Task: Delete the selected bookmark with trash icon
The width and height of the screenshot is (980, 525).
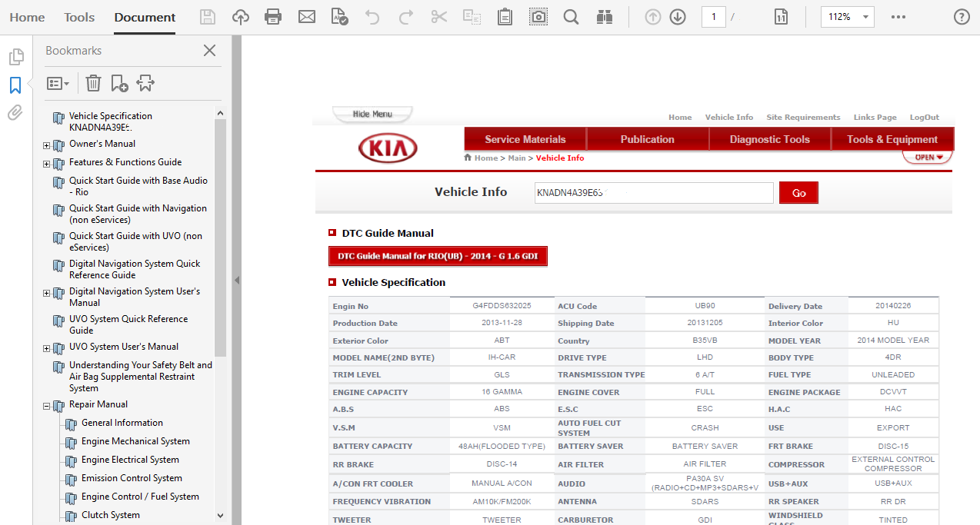Action: coord(92,82)
